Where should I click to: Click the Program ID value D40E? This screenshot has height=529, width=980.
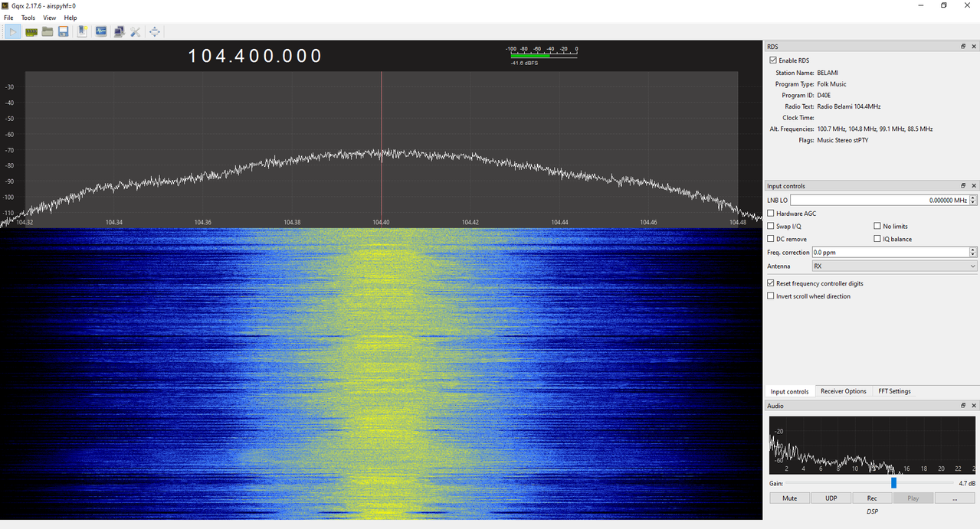(824, 96)
